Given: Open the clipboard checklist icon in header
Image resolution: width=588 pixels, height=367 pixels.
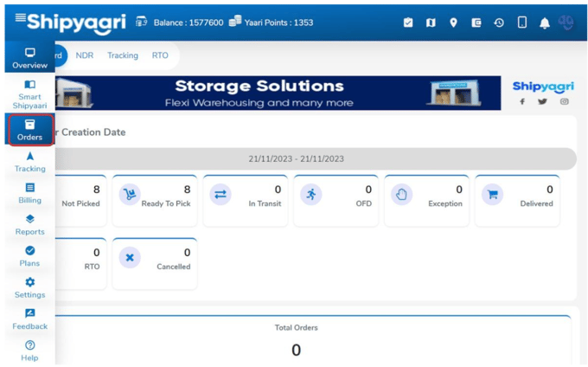Looking at the screenshot, I should [408, 23].
